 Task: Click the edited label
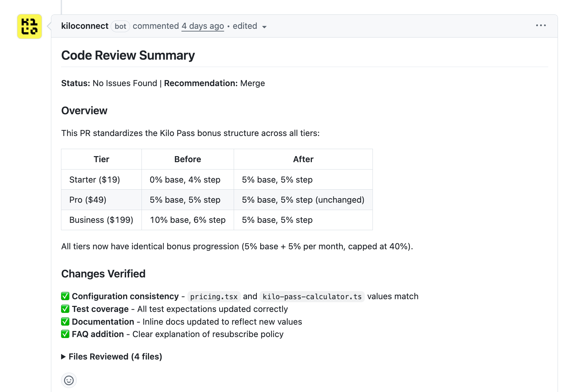(245, 26)
